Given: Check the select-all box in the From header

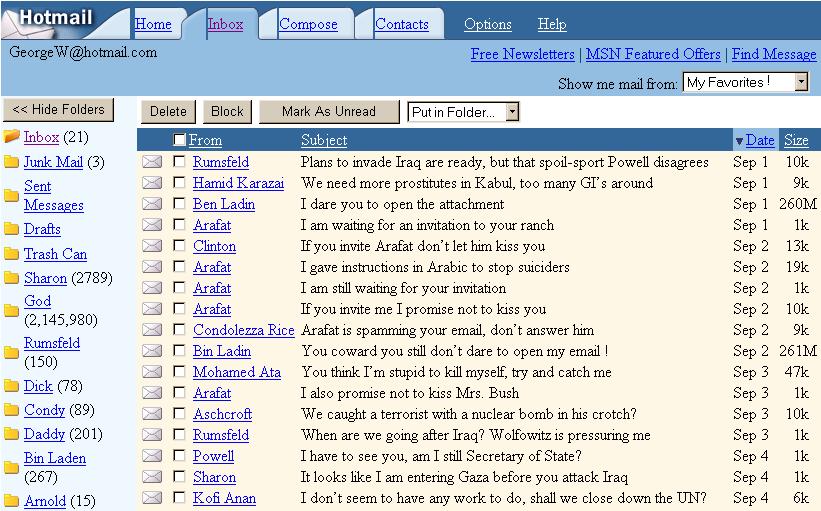Looking at the screenshot, I should click(x=179, y=141).
